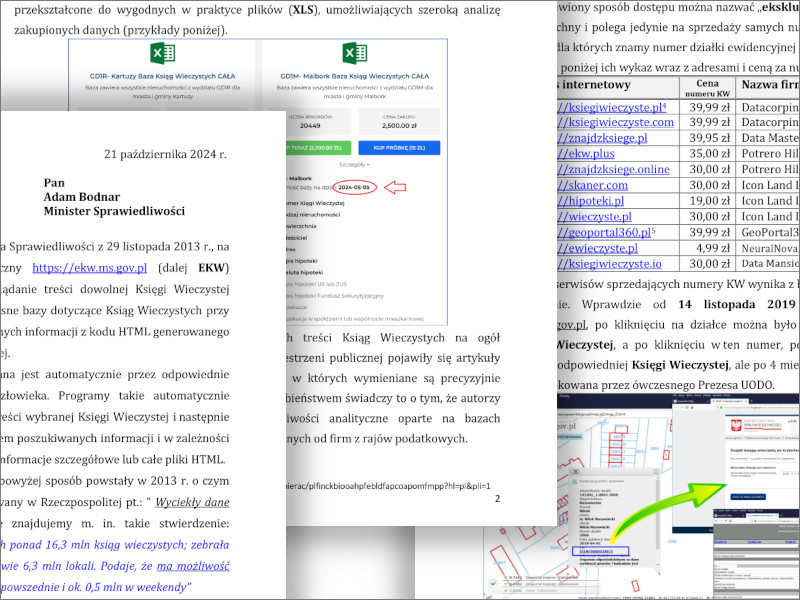Click the Excel icon above GD1R- Kartuzy
800x600 pixels.
click(x=163, y=53)
